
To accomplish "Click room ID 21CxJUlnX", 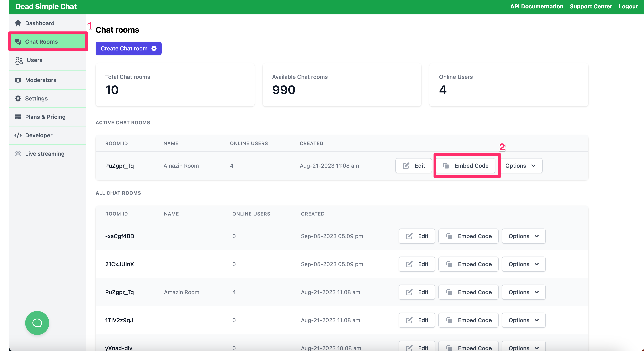I will (120, 264).
